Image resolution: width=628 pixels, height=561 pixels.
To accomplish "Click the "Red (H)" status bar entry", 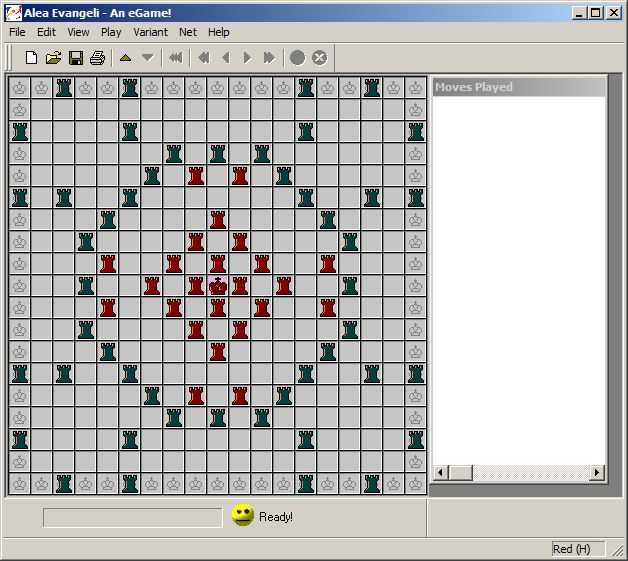I will (578, 549).
